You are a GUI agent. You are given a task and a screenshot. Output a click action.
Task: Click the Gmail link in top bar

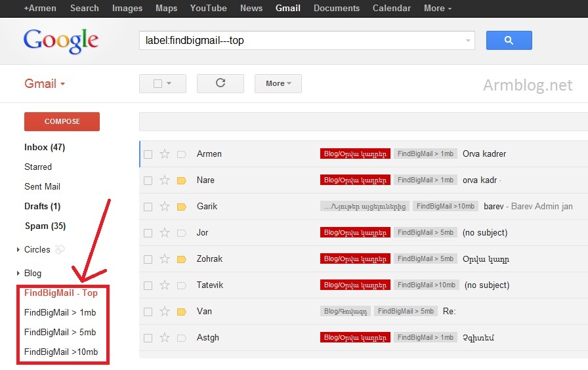[x=287, y=9]
